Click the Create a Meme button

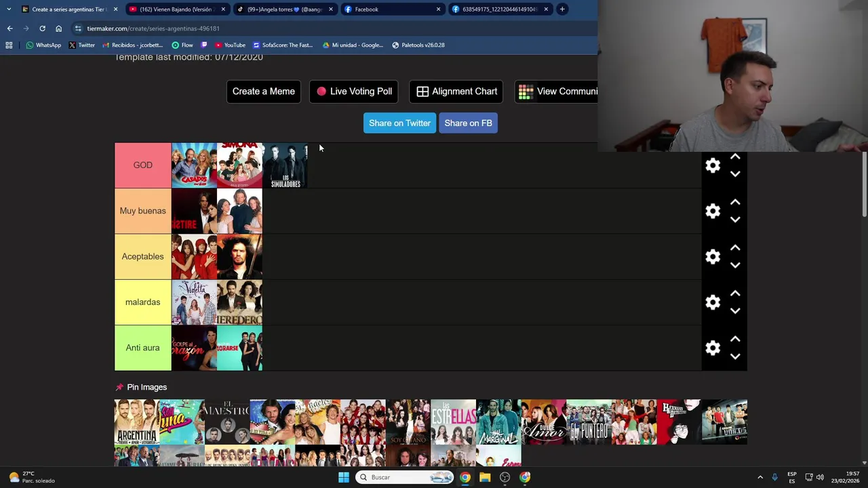(x=264, y=91)
